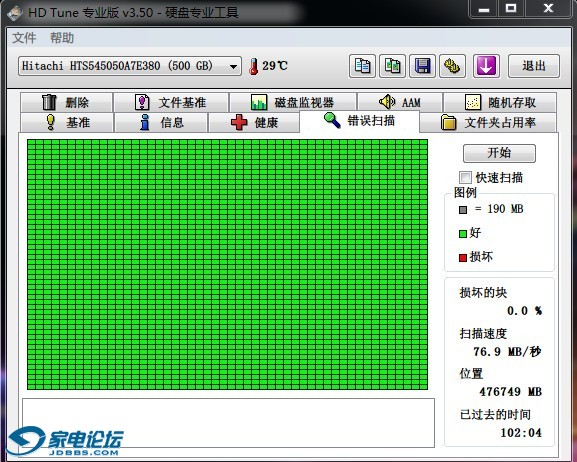Image resolution: width=577 pixels, height=462 pixels.
Task: Click the 位置 label
Action: (x=471, y=373)
